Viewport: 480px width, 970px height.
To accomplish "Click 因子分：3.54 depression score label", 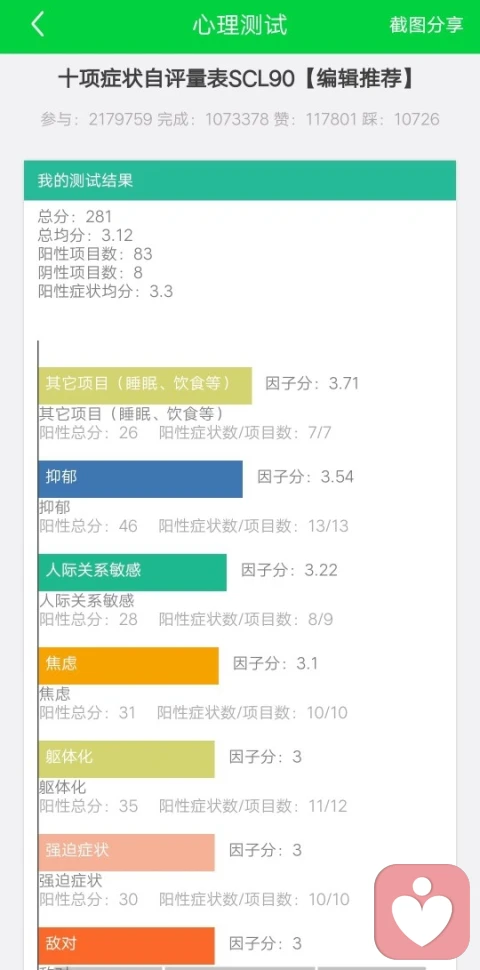I will (306, 477).
